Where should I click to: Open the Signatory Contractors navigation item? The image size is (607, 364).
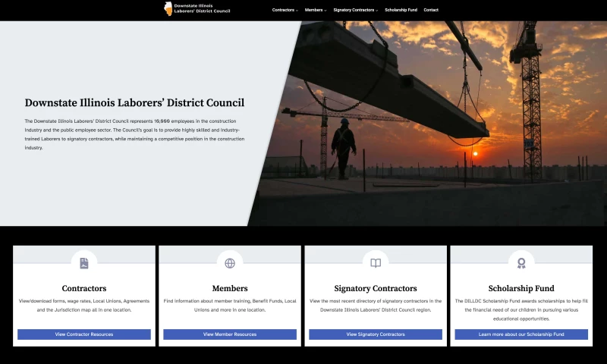[x=354, y=10]
